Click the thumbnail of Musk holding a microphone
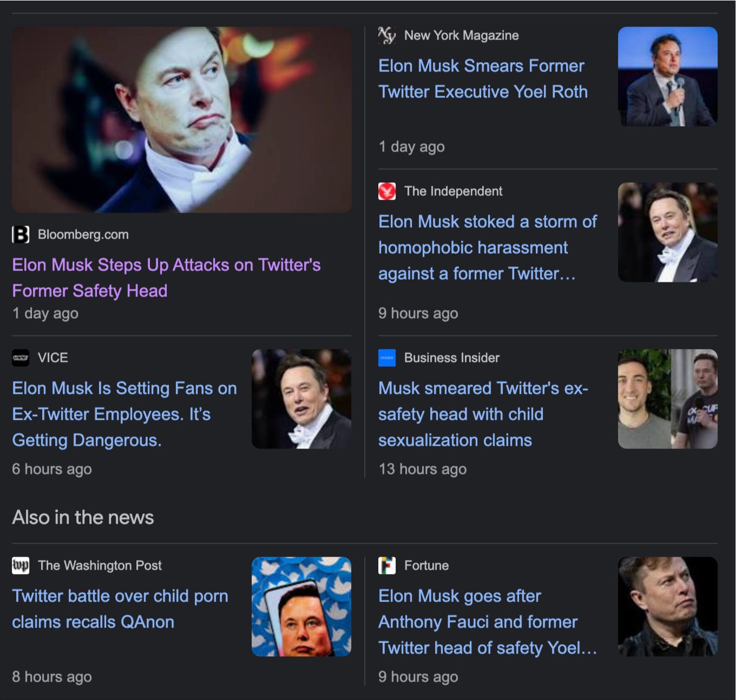Image resolution: width=736 pixels, height=700 pixels. coord(668,77)
